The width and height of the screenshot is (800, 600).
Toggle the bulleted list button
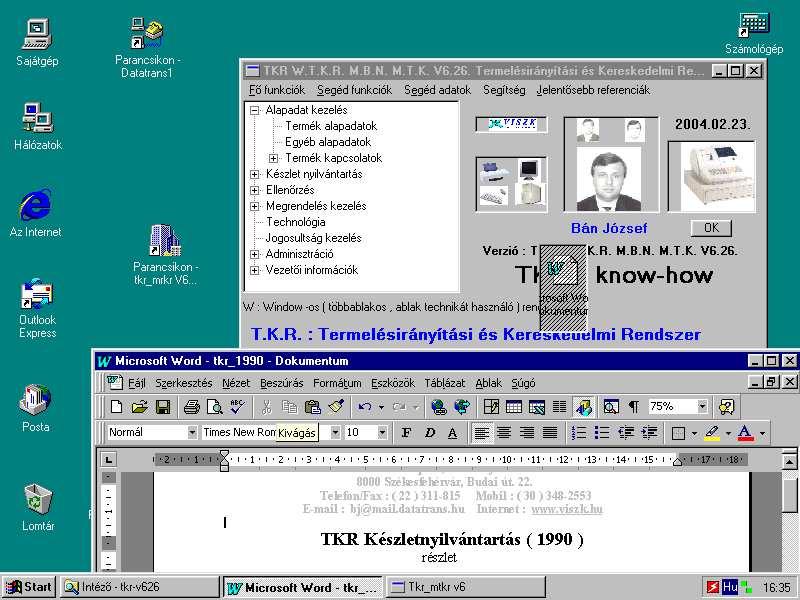pos(602,433)
